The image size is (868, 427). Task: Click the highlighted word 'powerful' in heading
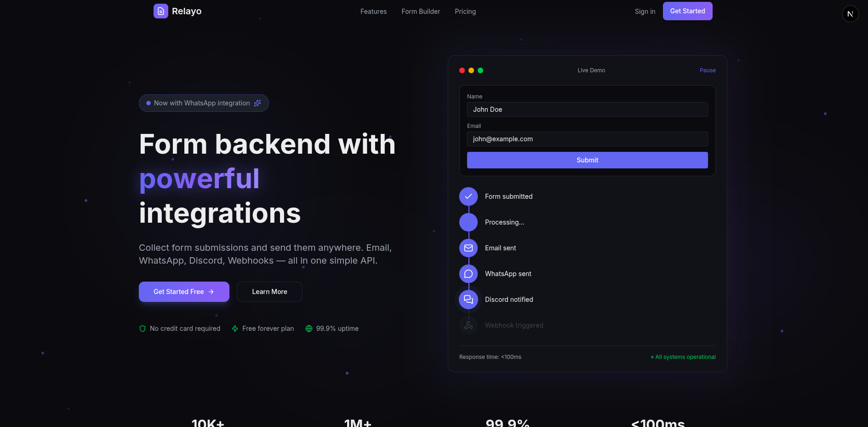point(199,179)
